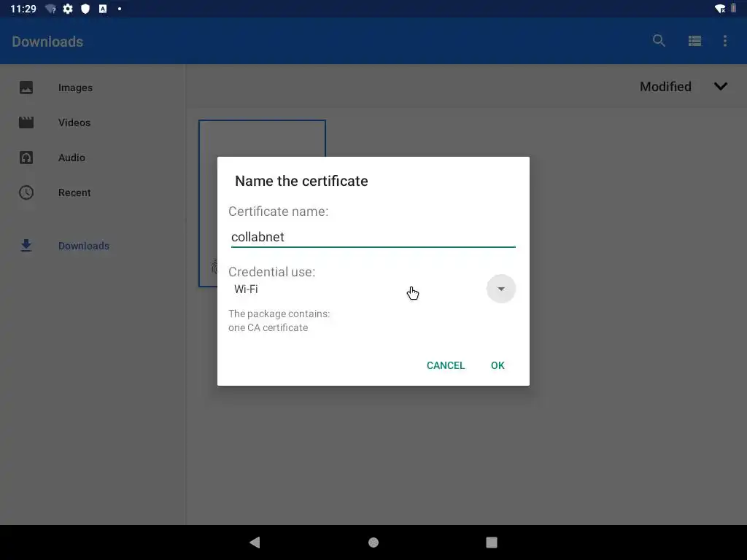
Task: Tap the keyboard 'A' status icon
Action: coord(103,9)
